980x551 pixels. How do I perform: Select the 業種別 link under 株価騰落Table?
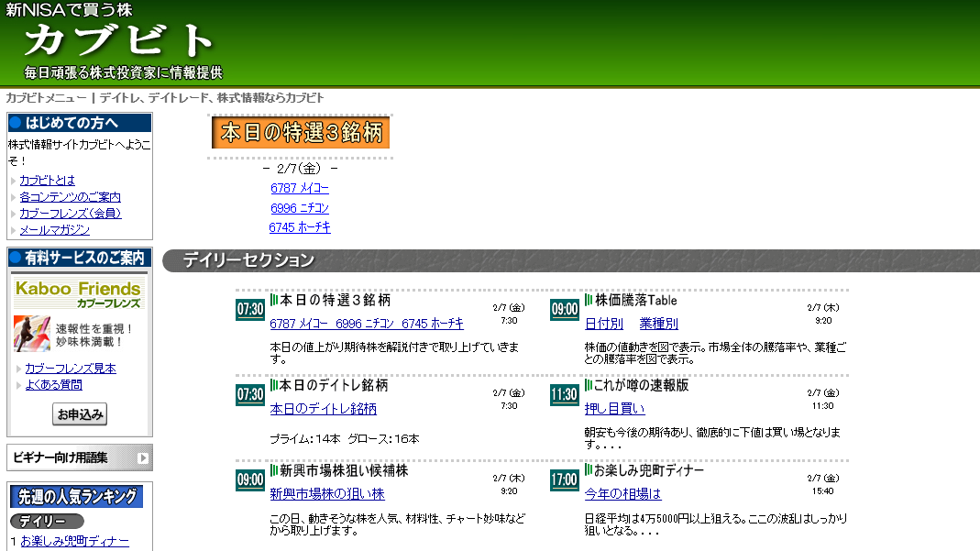pos(658,324)
